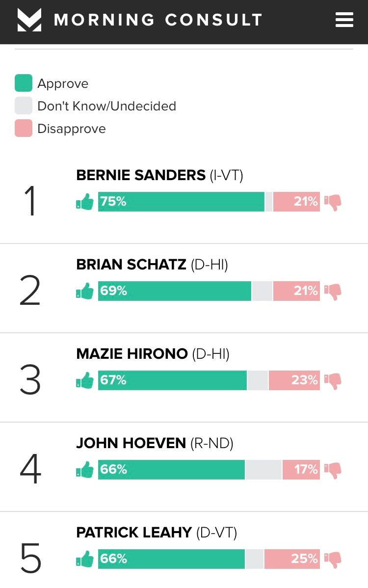The image size is (368, 588).
Task: Select the BERNIE SANDERS (I-VT) name
Action: [x=159, y=175]
